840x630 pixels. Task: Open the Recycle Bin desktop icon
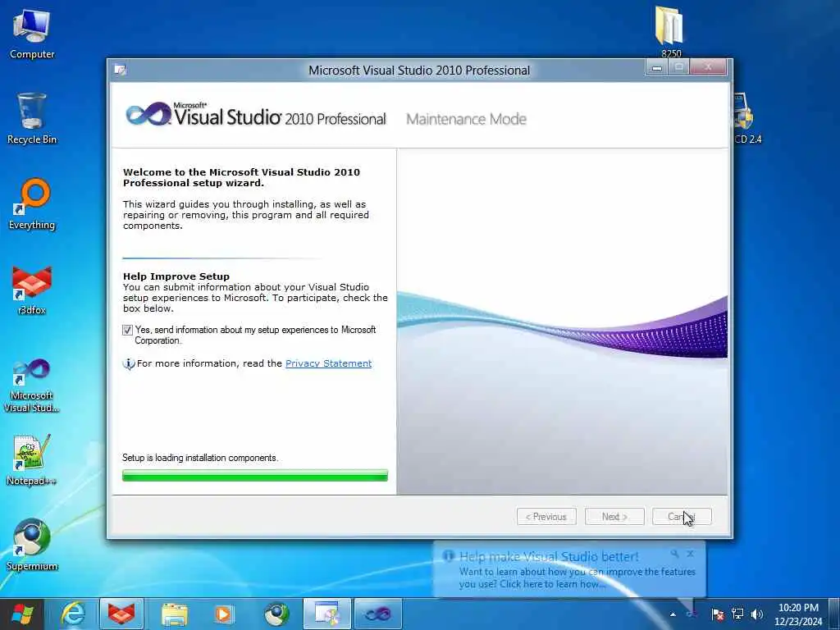click(x=32, y=119)
